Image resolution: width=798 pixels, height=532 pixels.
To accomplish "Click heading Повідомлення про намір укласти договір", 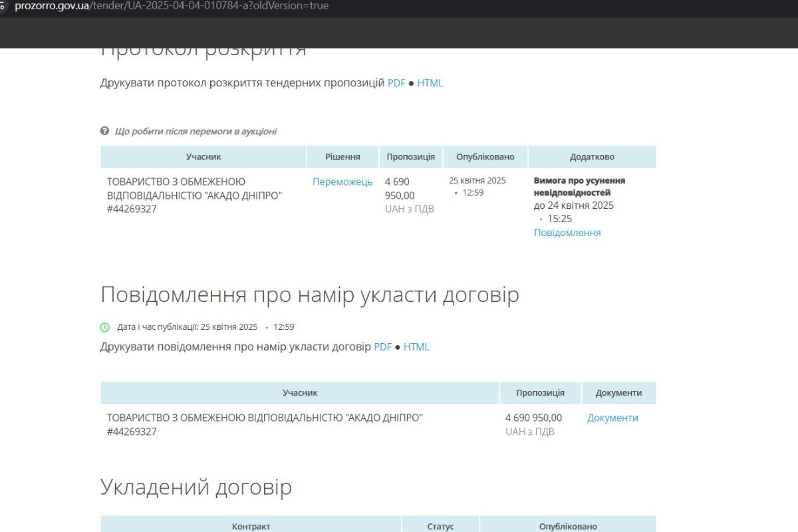I will [309, 294].
